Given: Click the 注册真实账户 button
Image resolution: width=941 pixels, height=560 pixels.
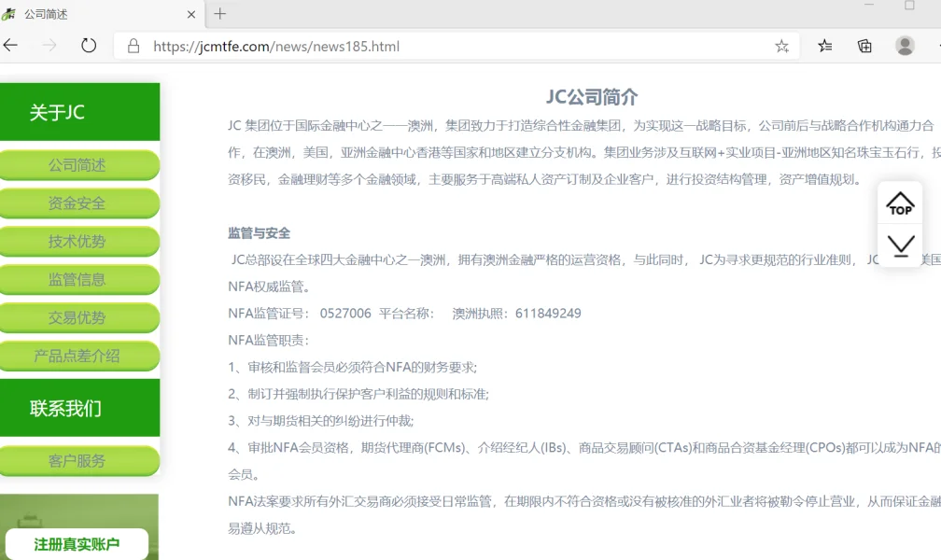Looking at the screenshot, I should (77, 544).
